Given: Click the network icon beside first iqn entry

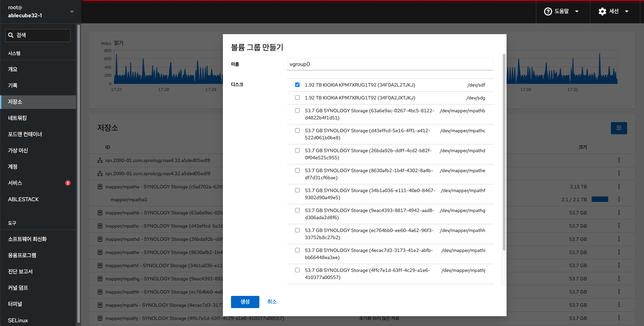Looking at the screenshot, I should [x=100, y=160].
